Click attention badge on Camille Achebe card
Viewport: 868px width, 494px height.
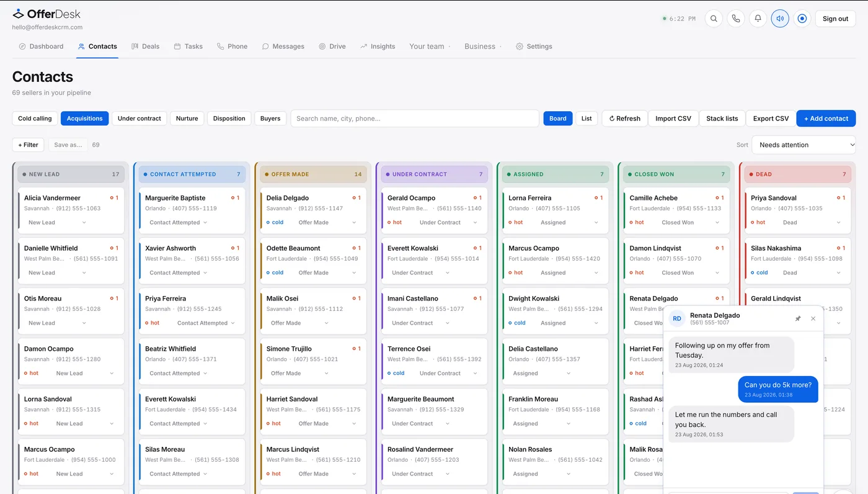720,198
